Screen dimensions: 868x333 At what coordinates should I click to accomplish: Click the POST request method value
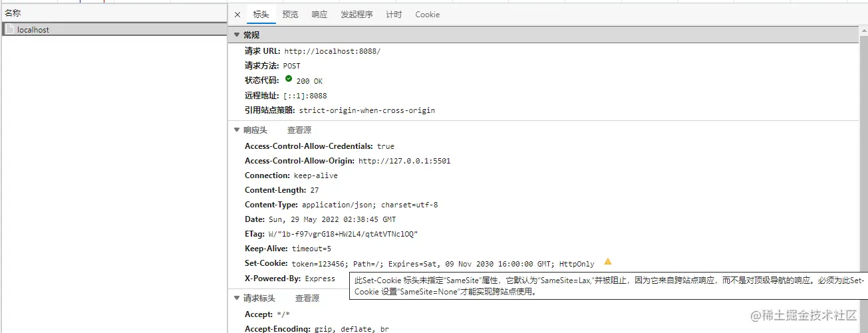(x=291, y=66)
